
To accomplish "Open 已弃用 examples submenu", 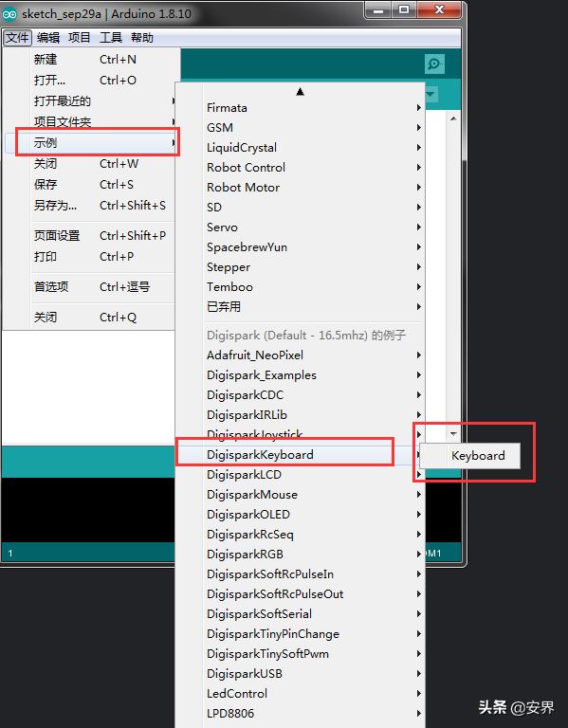I will (300, 307).
